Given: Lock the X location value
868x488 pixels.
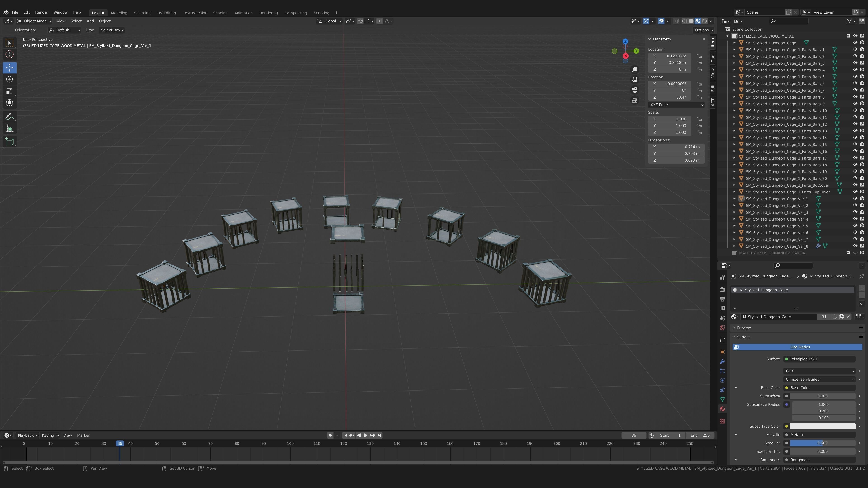Looking at the screenshot, I should point(700,56).
